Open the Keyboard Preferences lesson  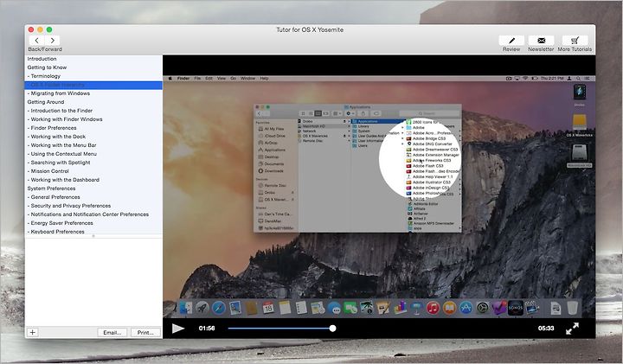pos(93,232)
